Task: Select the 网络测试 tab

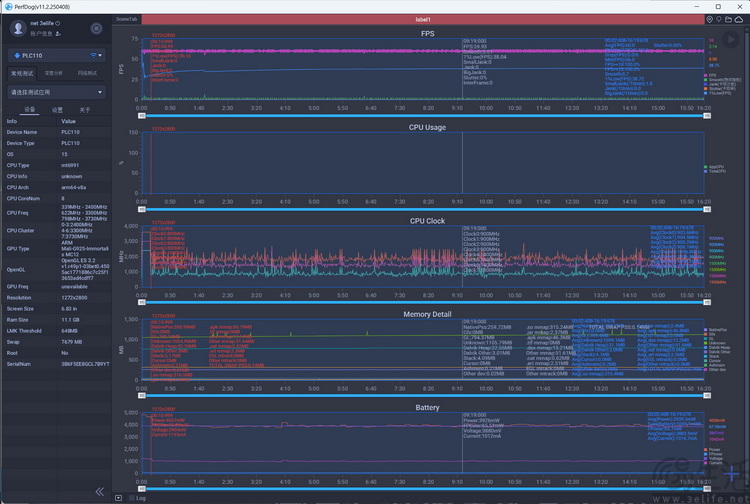Action: [87, 73]
